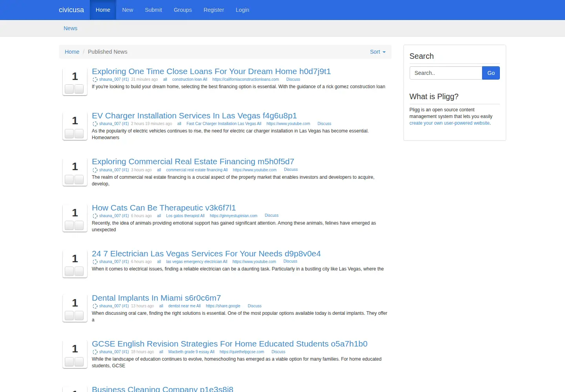This screenshot has width=565, height=392.
Task: Click the avatar icon on the GCSE English story
Action: [95, 352]
